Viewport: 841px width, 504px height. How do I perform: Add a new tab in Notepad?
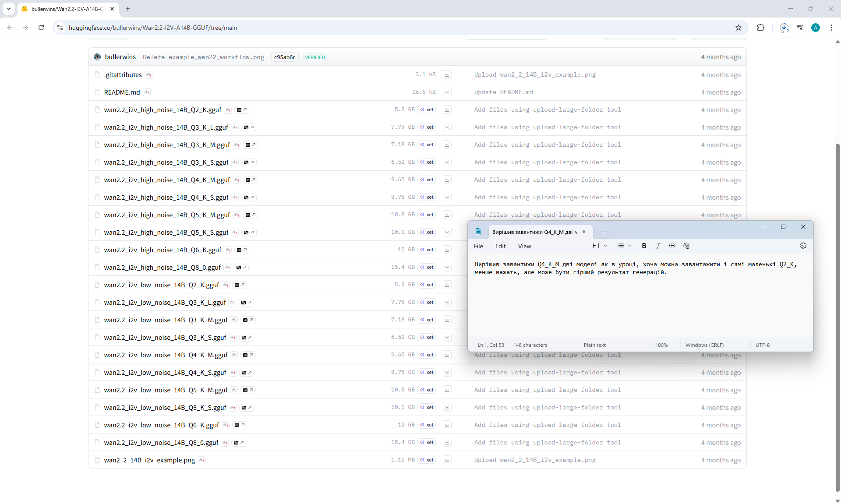coord(603,232)
